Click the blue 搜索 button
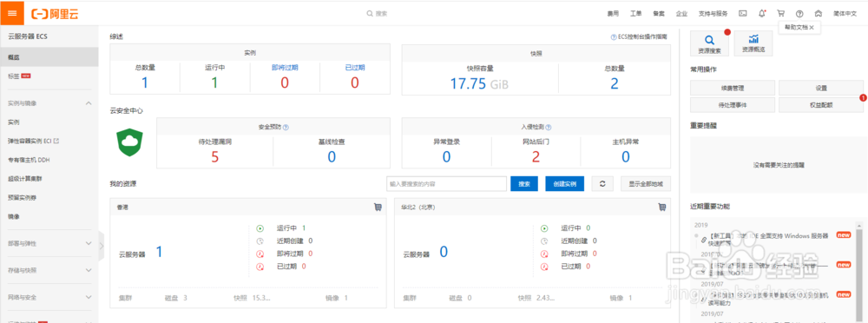This screenshot has height=323, width=868. 524,184
